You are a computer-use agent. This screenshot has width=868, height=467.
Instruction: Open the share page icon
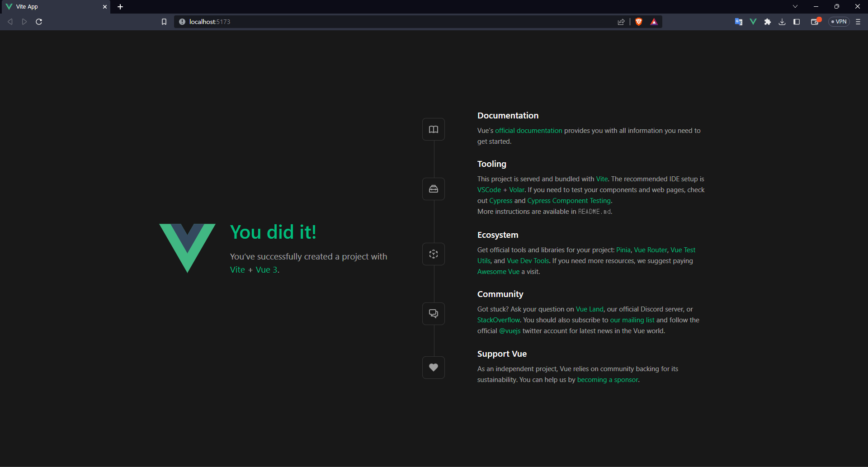[x=621, y=22]
